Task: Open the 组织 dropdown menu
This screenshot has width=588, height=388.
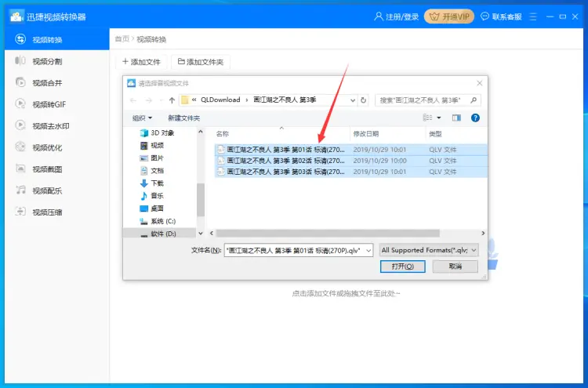Action: click(142, 118)
